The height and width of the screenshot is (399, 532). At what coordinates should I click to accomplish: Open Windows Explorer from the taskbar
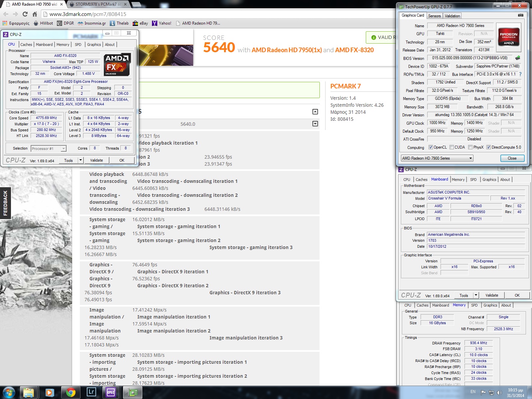(29, 392)
